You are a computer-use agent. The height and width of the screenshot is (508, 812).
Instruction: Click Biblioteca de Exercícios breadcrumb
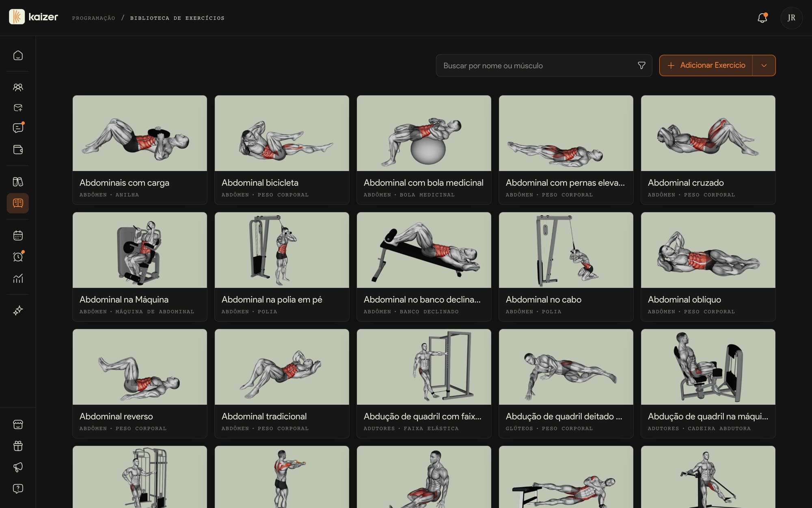[177, 18]
